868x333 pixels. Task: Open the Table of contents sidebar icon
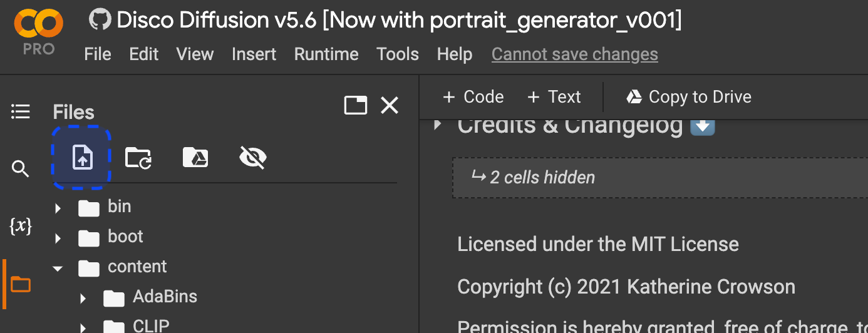pos(21,112)
